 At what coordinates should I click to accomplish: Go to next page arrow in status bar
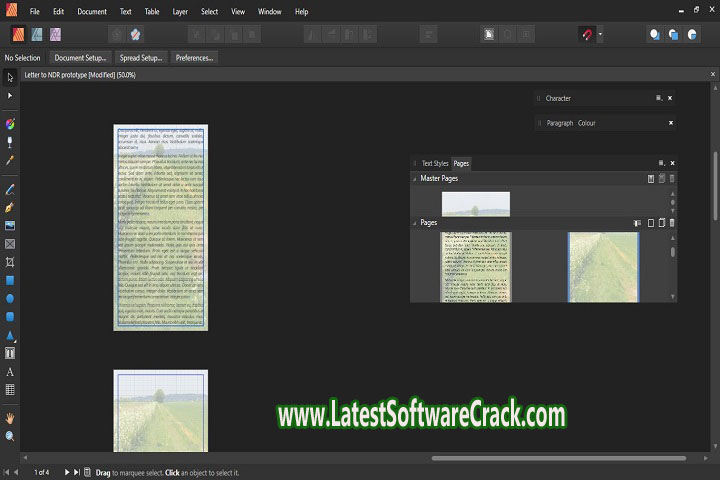point(67,472)
